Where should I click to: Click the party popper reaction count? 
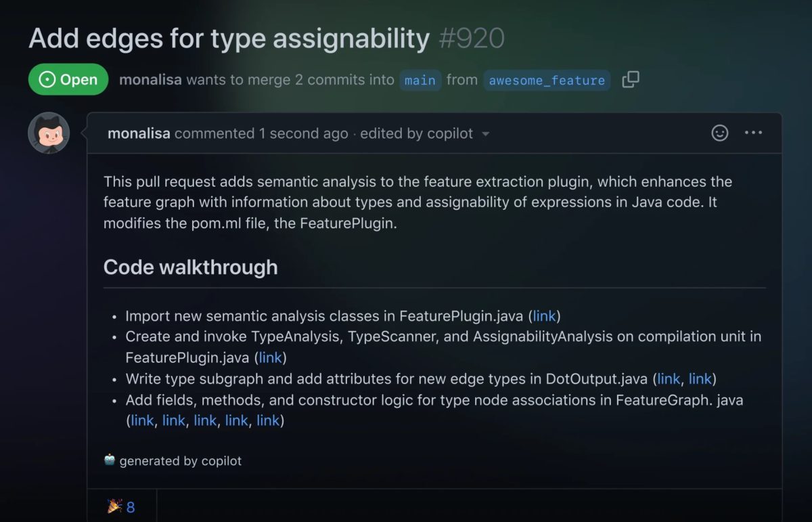pos(122,506)
